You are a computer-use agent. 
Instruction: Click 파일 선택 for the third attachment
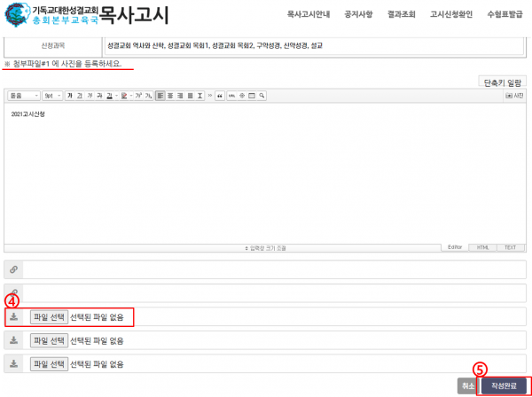click(49, 364)
